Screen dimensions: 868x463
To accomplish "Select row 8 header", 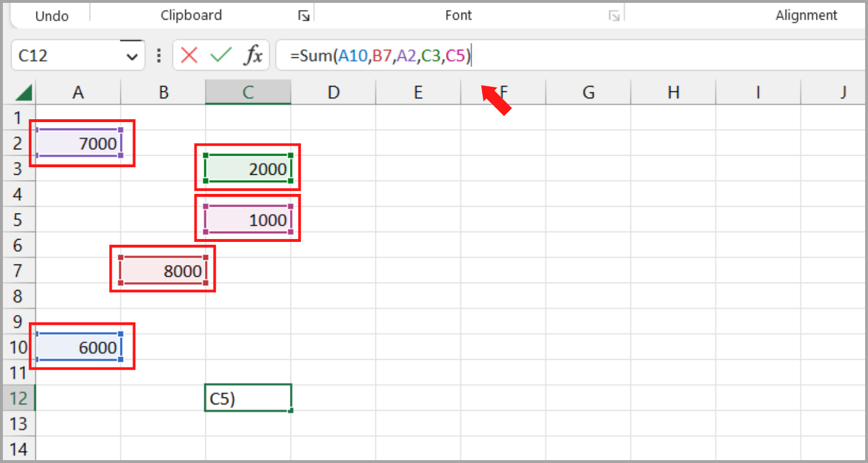I will [19, 296].
